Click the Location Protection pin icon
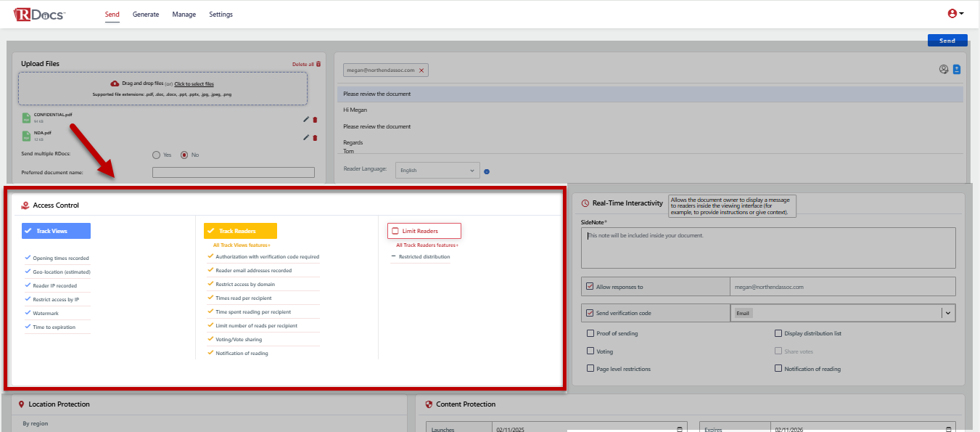This screenshot has height=432, width=980. click(22, 404)
